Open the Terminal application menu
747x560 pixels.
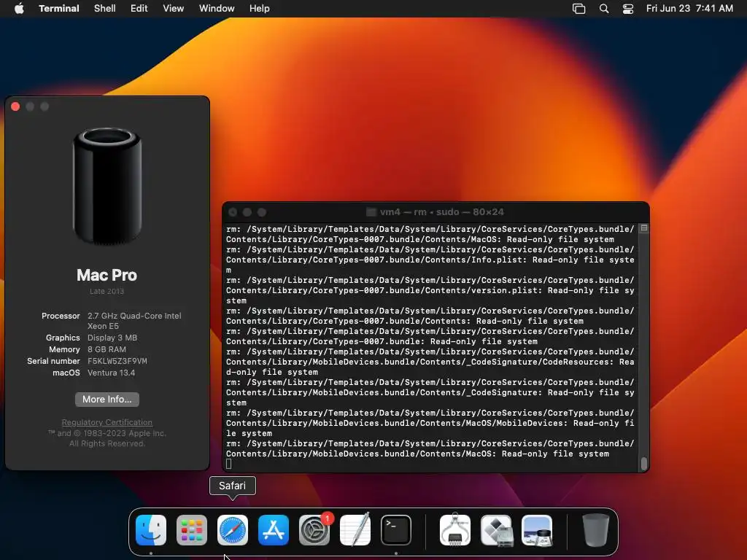pyautogui.click(x=59, y=8)
